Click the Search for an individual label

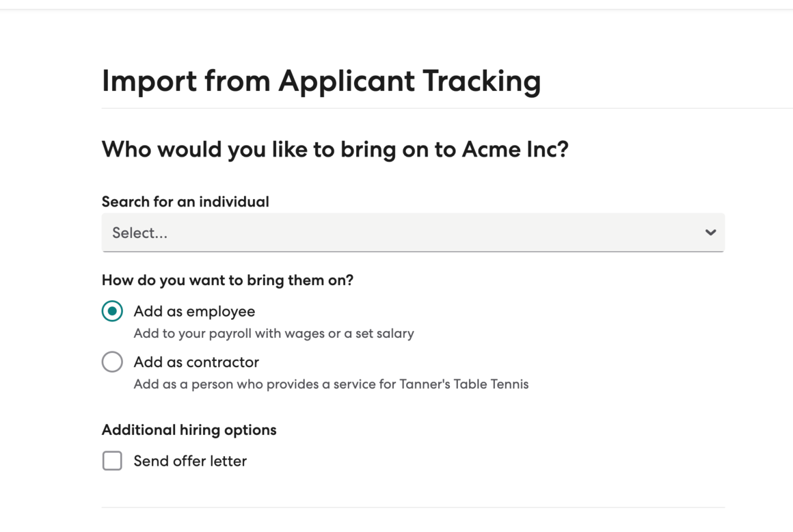coord(185,202)
